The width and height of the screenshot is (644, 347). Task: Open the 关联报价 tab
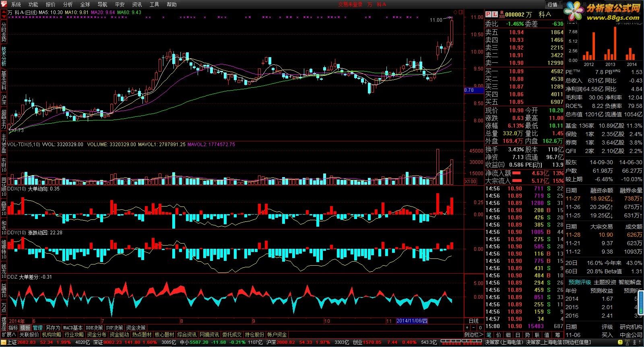click(29, 335)
